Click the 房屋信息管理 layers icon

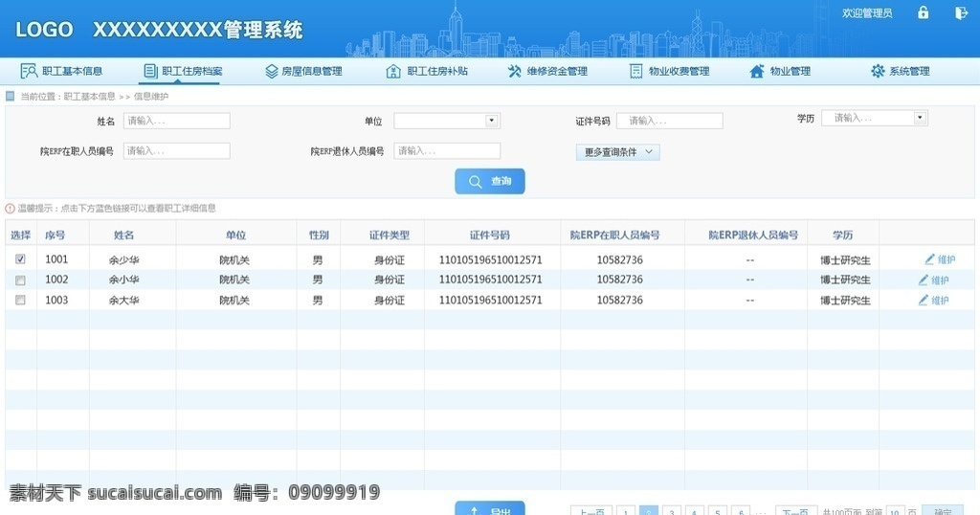(x=271, y=71)
